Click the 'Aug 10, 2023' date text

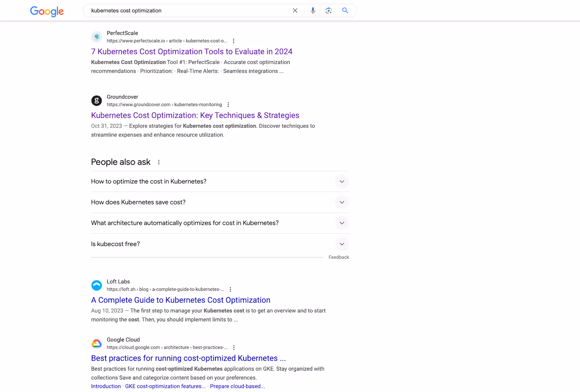point(107,311)
